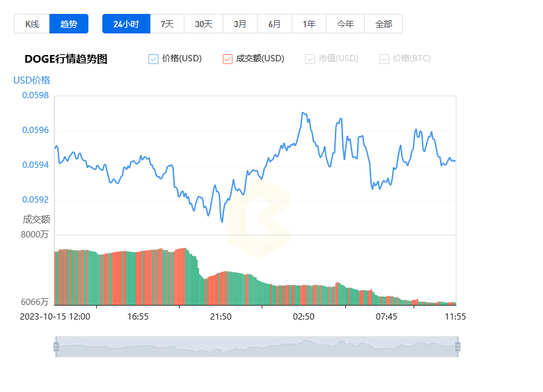Toggle the 价格(USD) checkbox
The width and height of the screenshot is (543, 392).
(154, 59)
